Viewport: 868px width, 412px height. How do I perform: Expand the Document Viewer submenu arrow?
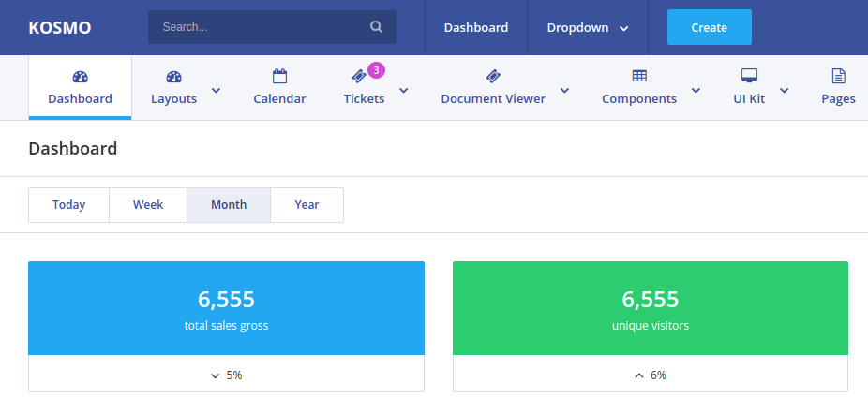point(564,90)
